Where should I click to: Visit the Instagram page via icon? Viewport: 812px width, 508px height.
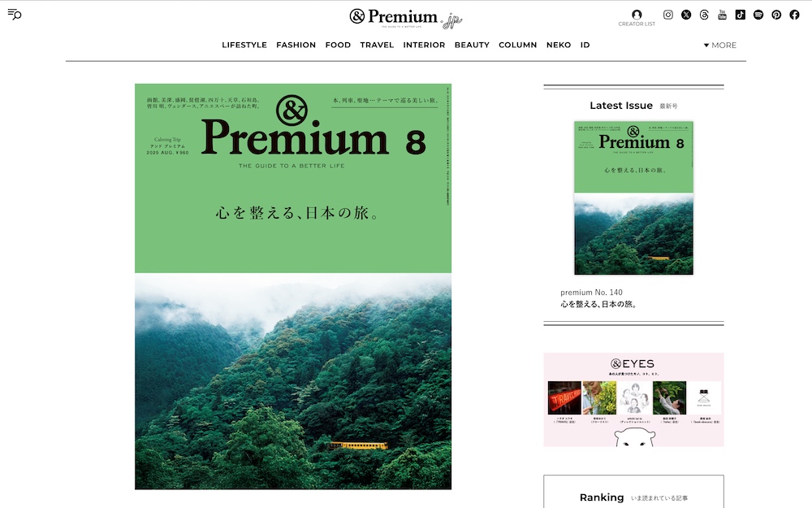coord(668,15)
